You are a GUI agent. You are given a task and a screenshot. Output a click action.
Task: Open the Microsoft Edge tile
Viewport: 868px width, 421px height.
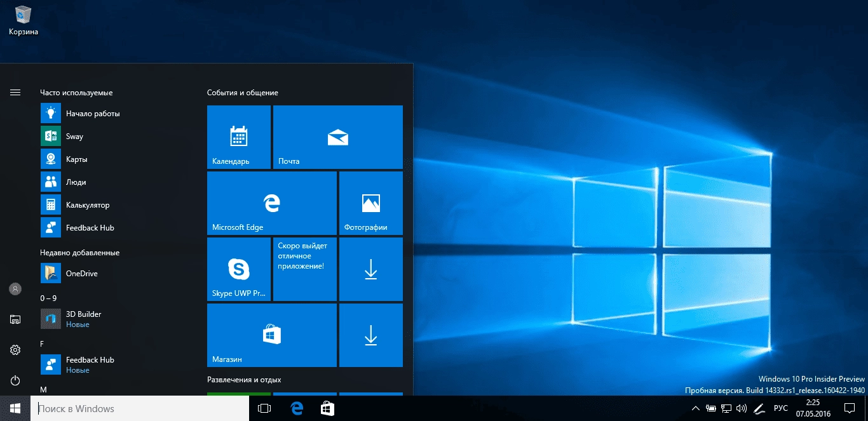272,203
